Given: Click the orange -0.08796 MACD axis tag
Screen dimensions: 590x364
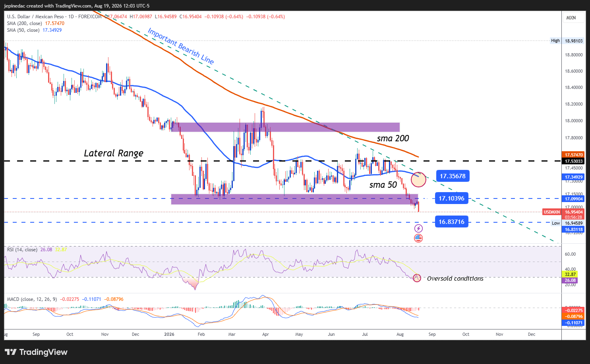Looking at the screenshot, I should 574,316.
